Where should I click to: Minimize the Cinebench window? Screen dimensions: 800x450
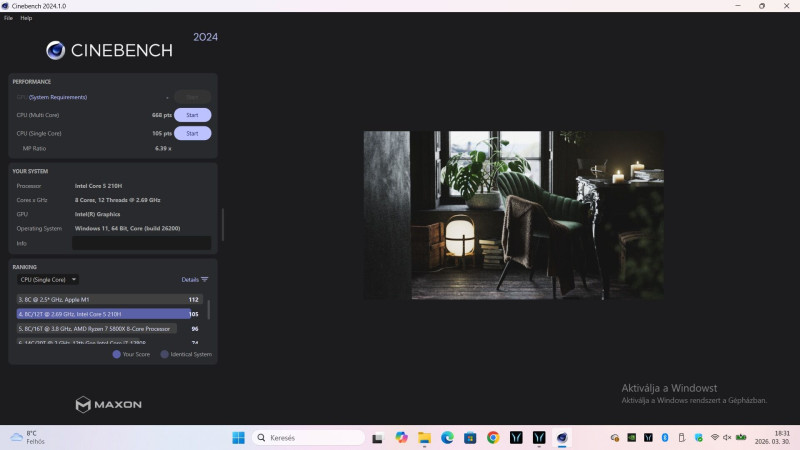pos(738,6)
